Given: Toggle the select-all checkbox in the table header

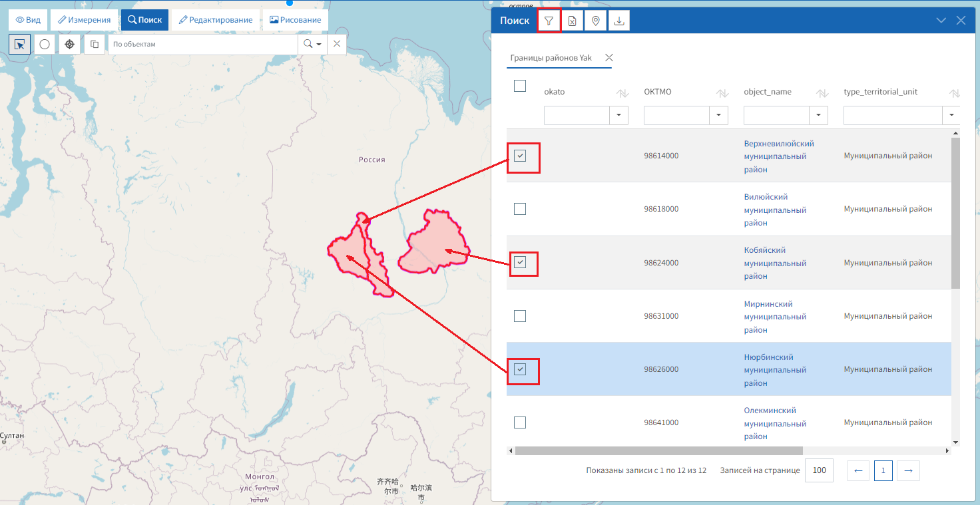Looking at the screenshot, I should [x=520, y=87].
